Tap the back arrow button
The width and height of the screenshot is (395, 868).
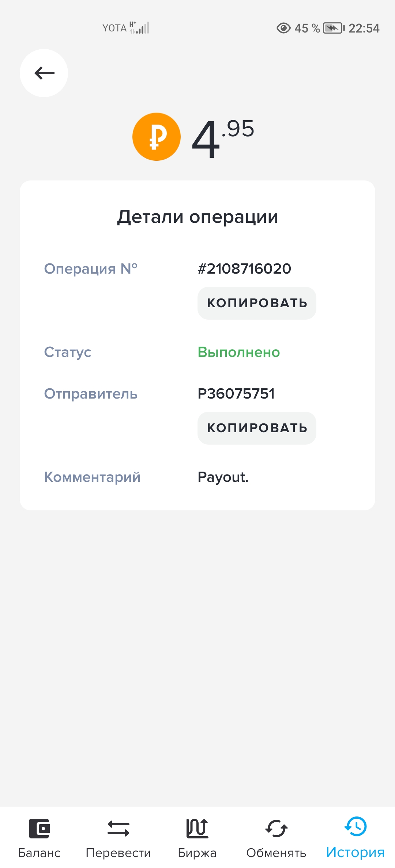click(44, 73)
